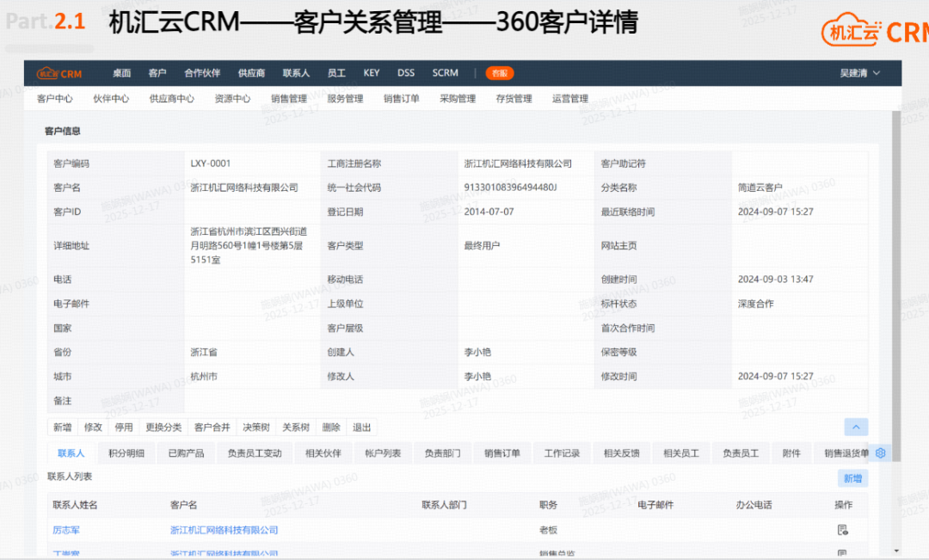Open the 决策树 decision tree view

pyautogui.click(x=255, y=427)
